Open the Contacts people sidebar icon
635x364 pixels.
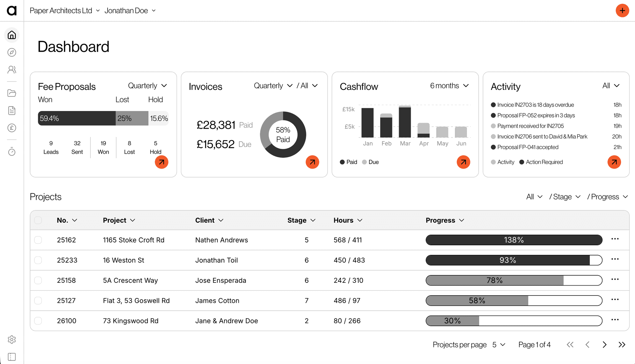[12, 69]
